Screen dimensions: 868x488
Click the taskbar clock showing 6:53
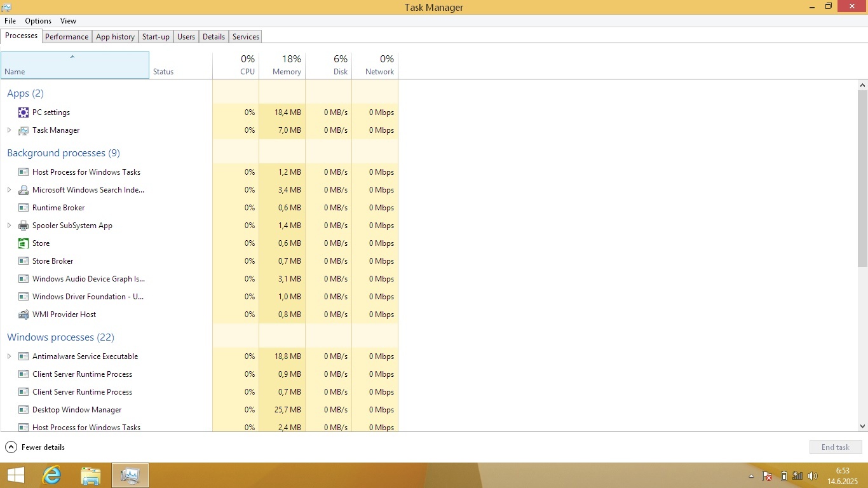(843, 476)
